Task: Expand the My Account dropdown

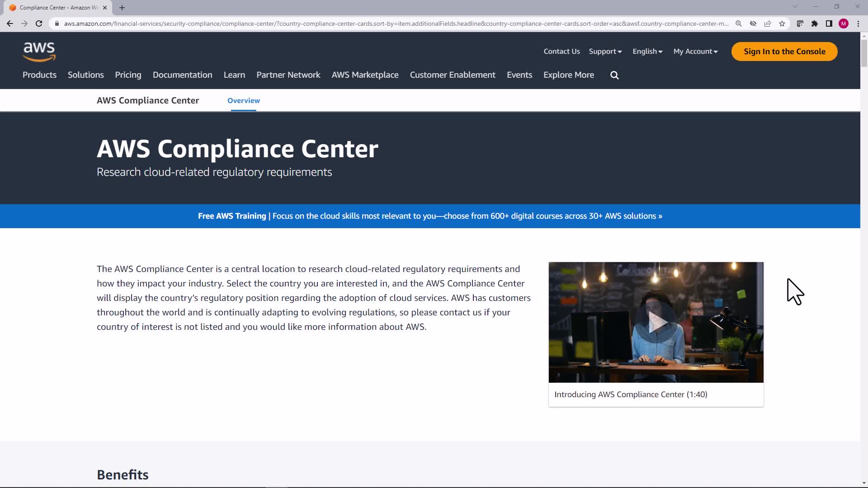Action: point(695,52)
